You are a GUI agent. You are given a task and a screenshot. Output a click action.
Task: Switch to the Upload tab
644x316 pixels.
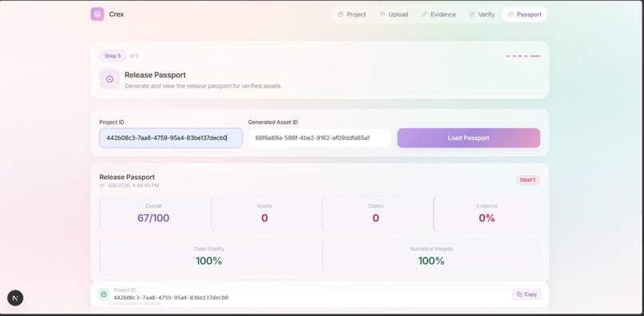393,14
